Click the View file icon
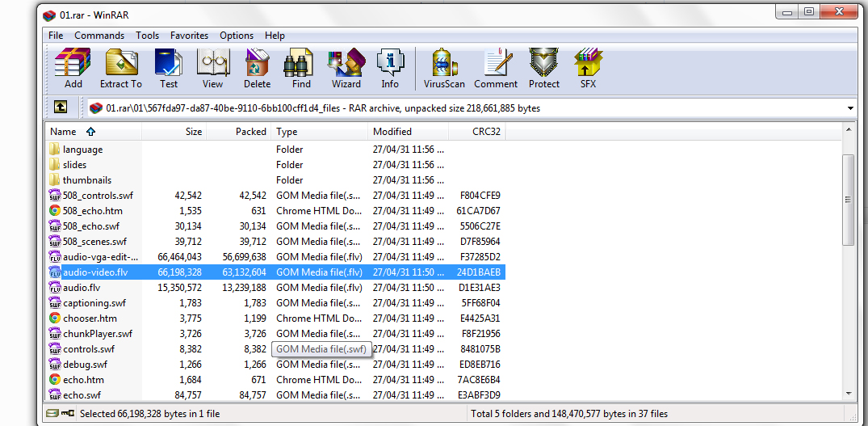The height and width of the screenshot is (426, 868). 212,68
